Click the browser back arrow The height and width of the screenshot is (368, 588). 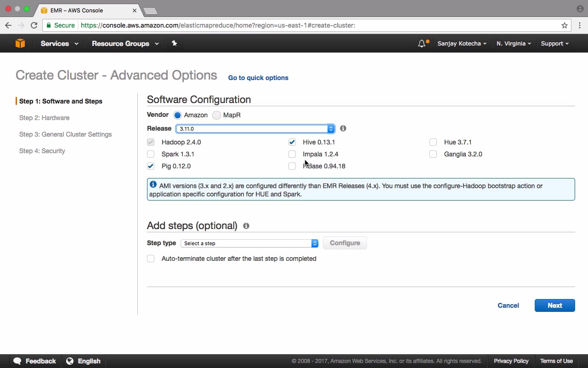(8, 25)
